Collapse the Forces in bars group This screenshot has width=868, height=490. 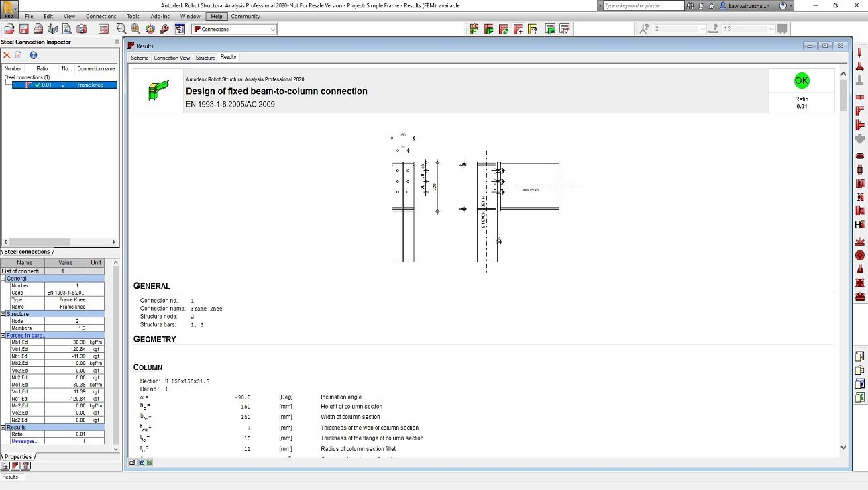click(3, 335)
